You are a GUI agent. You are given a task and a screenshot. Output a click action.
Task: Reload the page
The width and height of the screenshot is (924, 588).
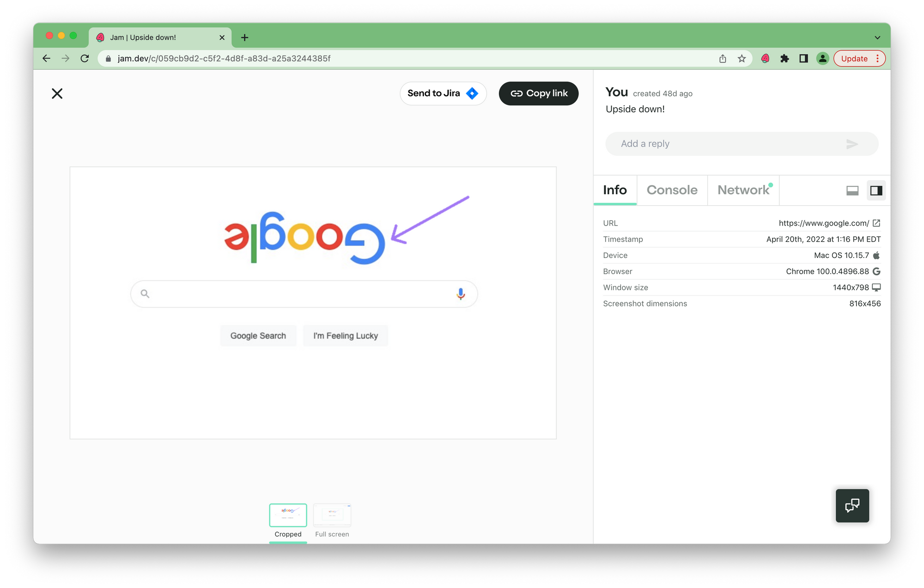point(85,59)
